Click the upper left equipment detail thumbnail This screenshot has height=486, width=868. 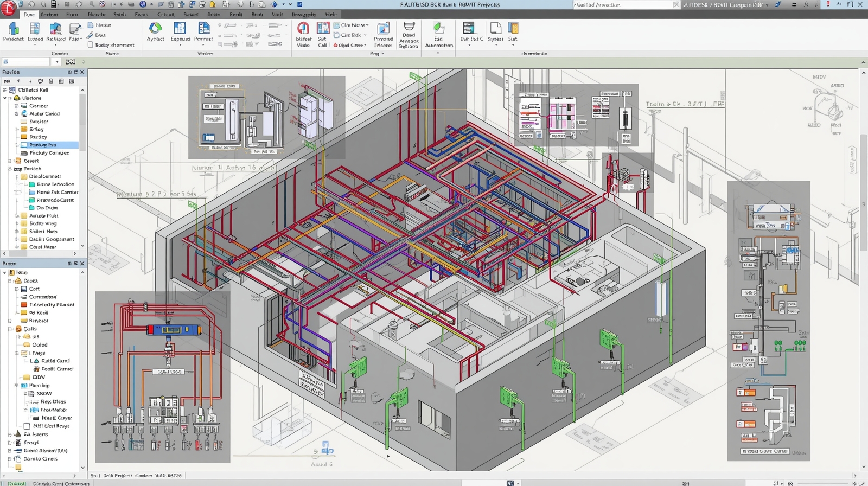tap(266, 117)
